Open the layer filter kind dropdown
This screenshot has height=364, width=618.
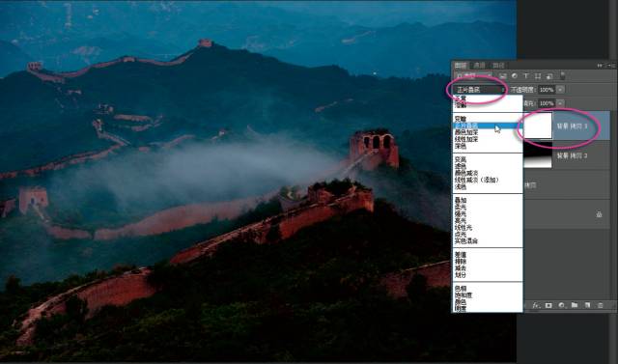point(473,76)
